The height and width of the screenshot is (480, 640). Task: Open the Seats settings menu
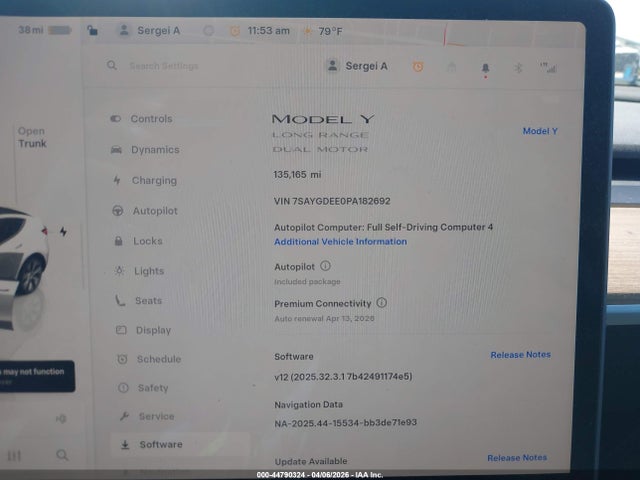pyautogui.click(x=139, y=301)
